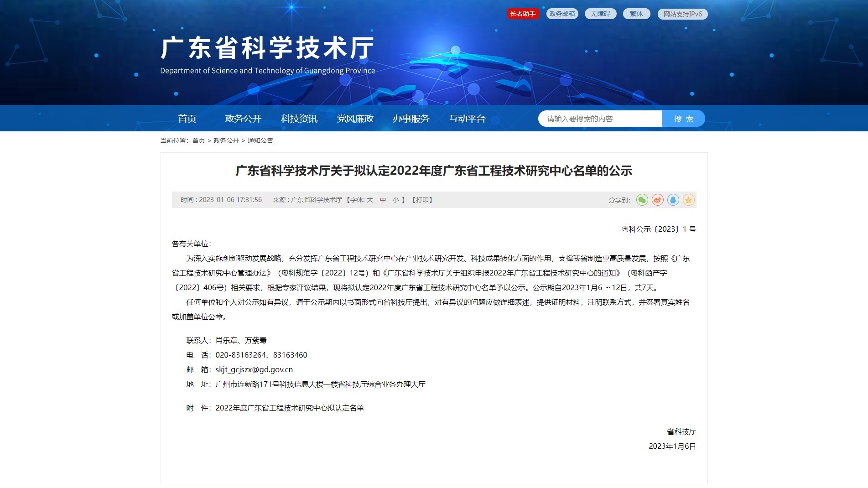Set font size to 小 (small)
Viewport: 868px width, 488px height.
pos(395,200)
